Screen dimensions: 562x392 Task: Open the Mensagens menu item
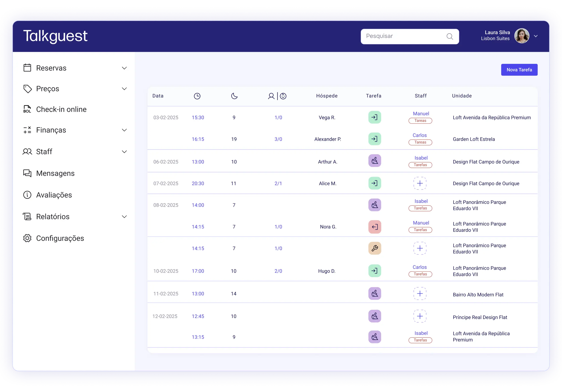tap(55, 173)
